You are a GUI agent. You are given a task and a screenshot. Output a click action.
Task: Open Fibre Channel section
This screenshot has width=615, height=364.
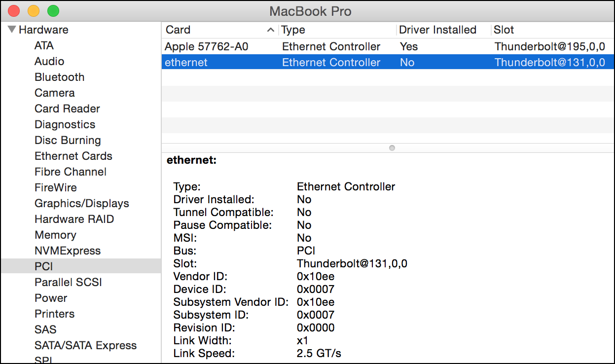point(71,172)
